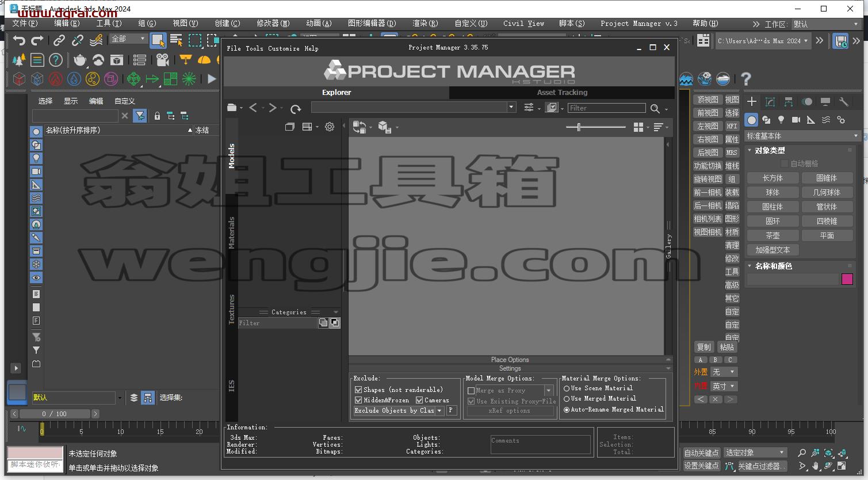
Task: Switch to Materials vertical tab
Action: (231, 233)
